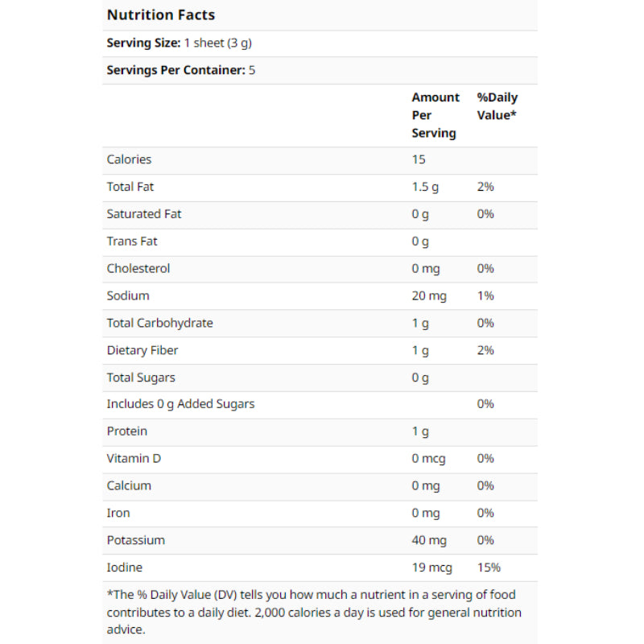644x644 pixels.
Task: Click the Total Fat 1.5 g value
Action: (425, 187)
